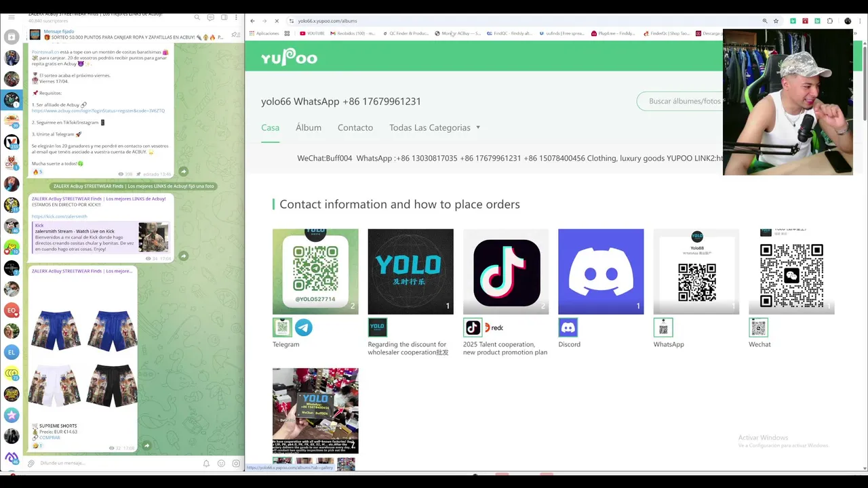Bookmark this page with the star
The height and width of the screenshot is (488, 868).
click(x=776, y=21)
